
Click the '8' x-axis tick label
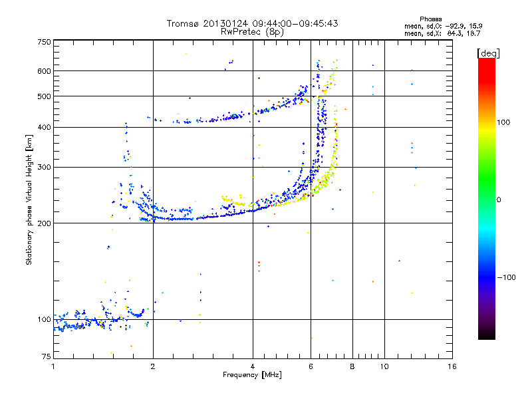tap(352, 366)
